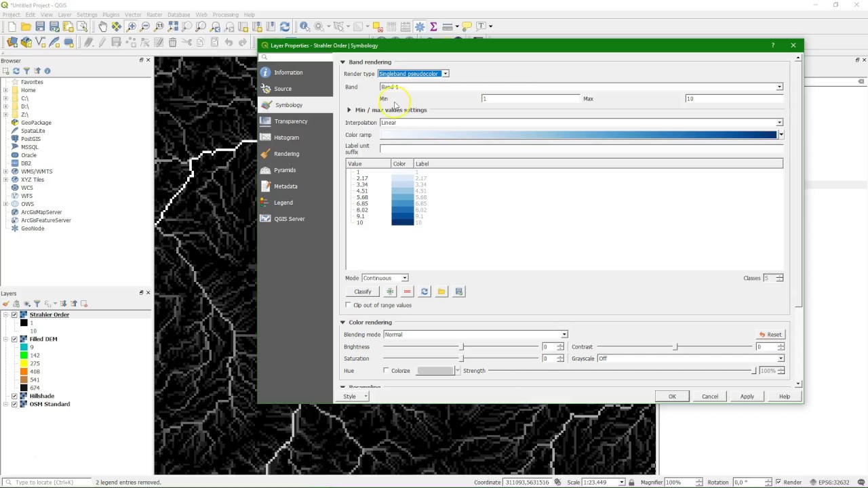Click the Statistical Summary sigma icon
Screen dimensions: 868x488
pos(433,26)
